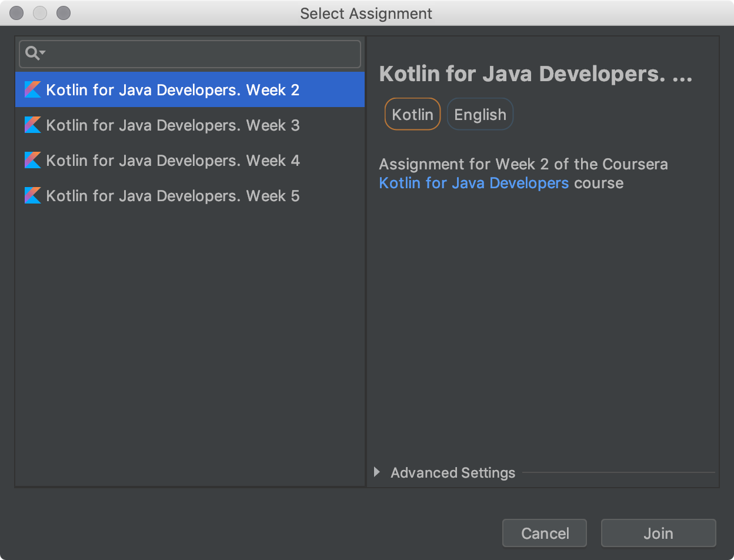The width and height of the screenshot is (734, 560).
Task: Close the Select Assignment window
Action: tap(17, 13)
